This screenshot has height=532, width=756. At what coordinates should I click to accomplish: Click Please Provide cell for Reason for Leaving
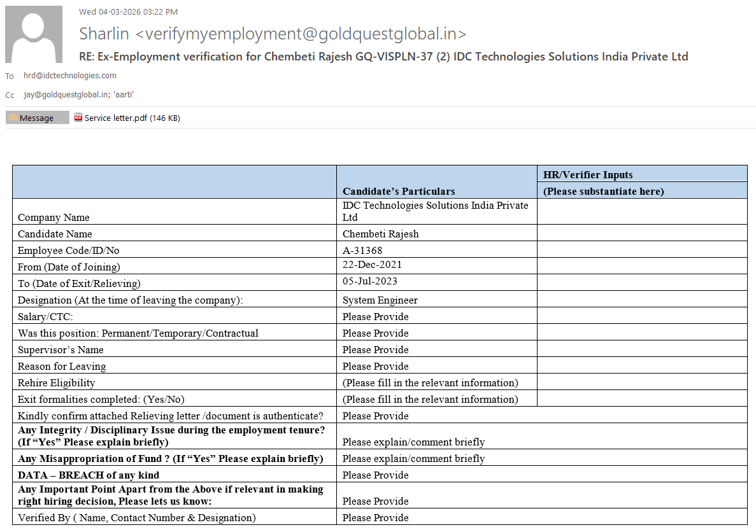pyautogui.click(x=376, y=366)
